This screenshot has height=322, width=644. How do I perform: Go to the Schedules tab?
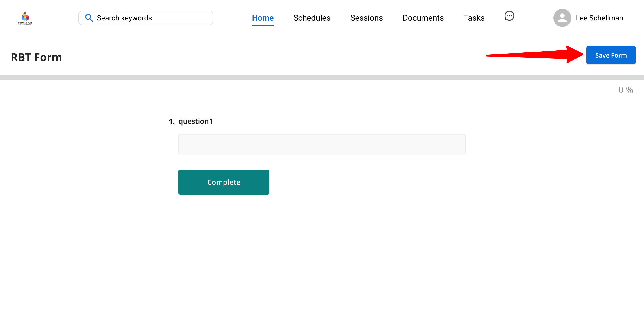[x=311, y=18]
